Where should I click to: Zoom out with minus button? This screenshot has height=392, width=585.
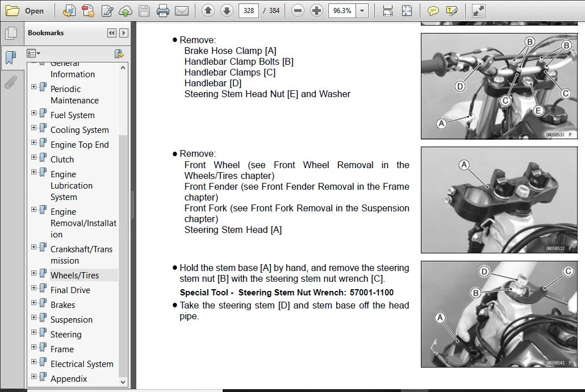298,10
